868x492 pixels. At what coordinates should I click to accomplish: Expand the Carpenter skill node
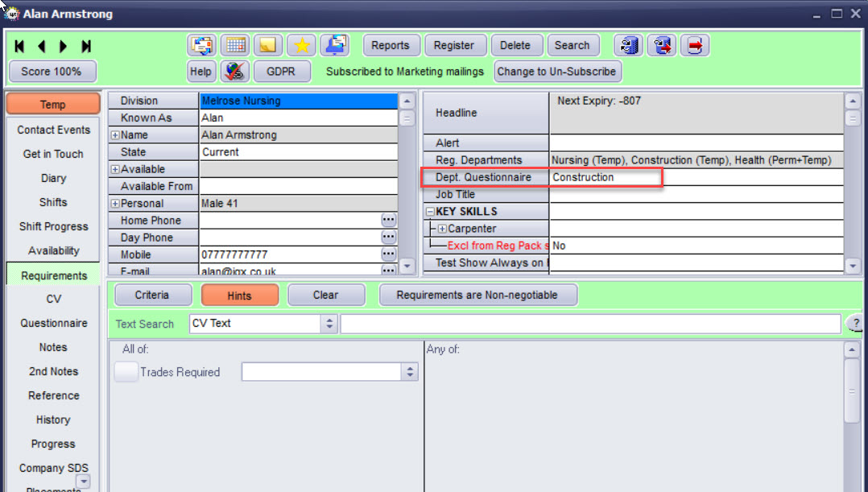click(x=442, y=229)
